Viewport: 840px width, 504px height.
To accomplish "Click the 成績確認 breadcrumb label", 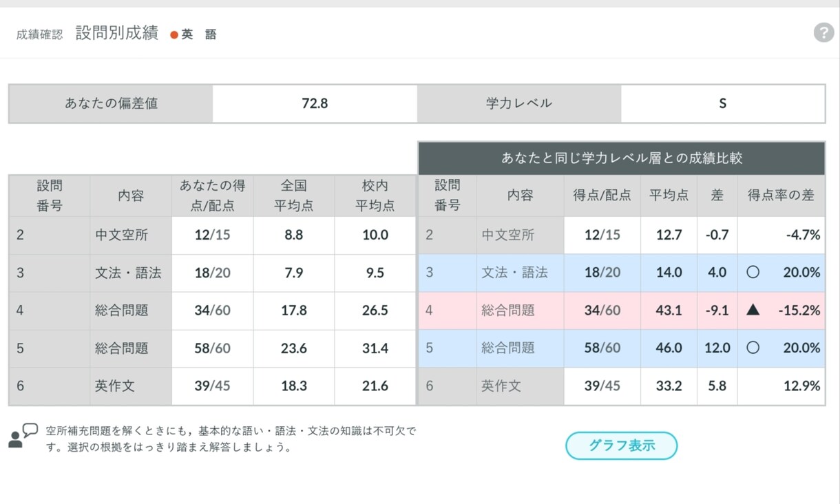I will point(39,34).
